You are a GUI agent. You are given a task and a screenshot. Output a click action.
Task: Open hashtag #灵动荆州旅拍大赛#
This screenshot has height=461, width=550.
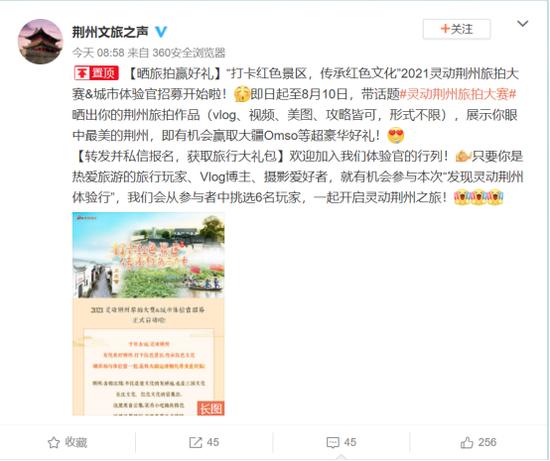(458, 94)
